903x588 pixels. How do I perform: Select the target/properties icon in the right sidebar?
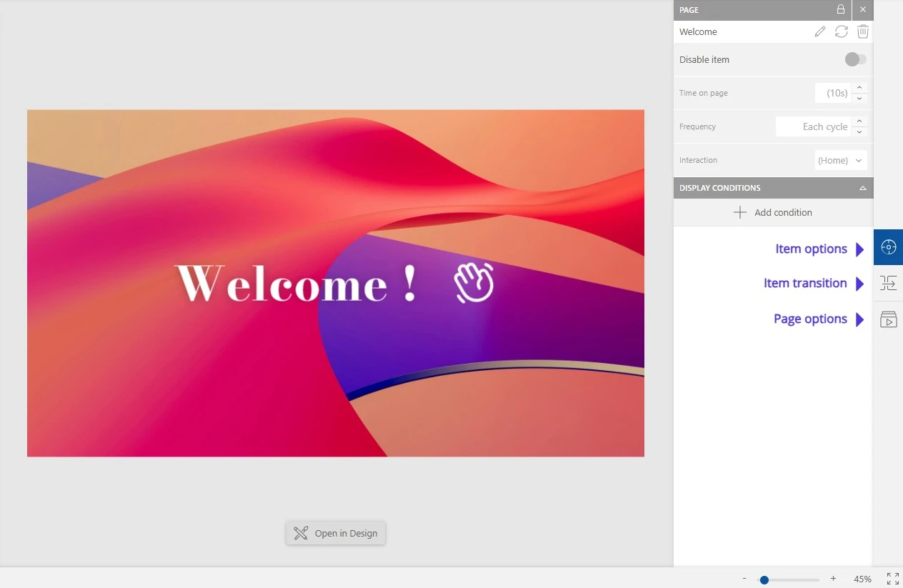pyautogui.click(x=888, y=246)
